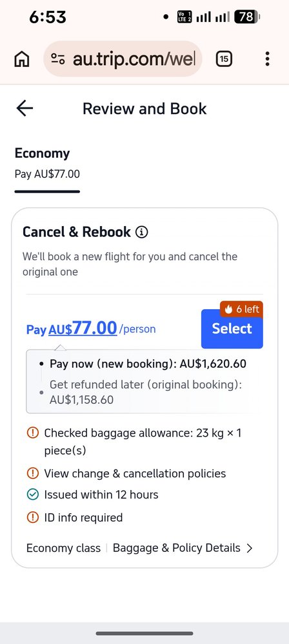289x644 pixels.
Task: Click the blue Select button
Action: tap(232, 328)
